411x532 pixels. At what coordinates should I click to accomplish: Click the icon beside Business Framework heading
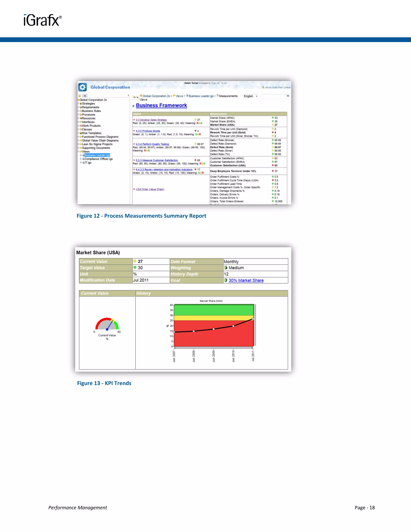[133, 106]
